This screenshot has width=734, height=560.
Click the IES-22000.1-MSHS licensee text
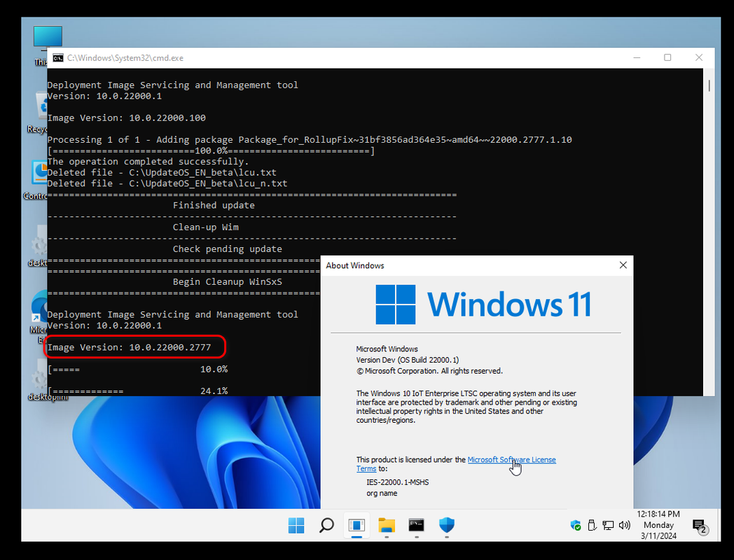pos(397,482)
